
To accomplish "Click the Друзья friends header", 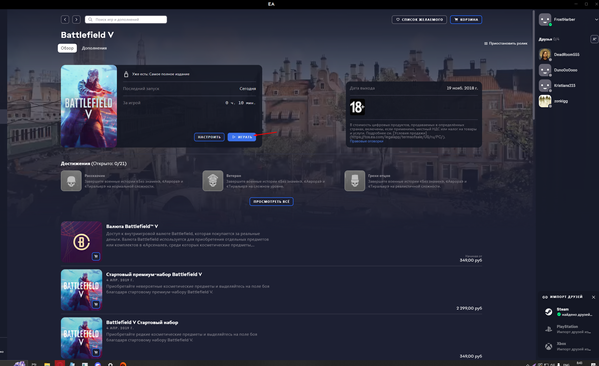I will (x=545, y=39).
